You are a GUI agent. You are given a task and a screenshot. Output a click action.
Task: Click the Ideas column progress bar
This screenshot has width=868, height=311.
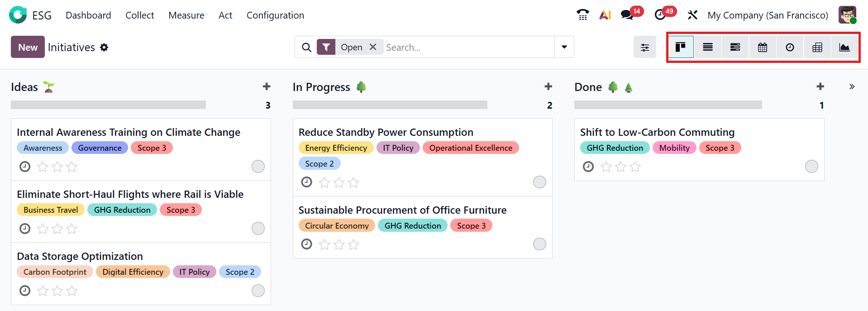108,105
